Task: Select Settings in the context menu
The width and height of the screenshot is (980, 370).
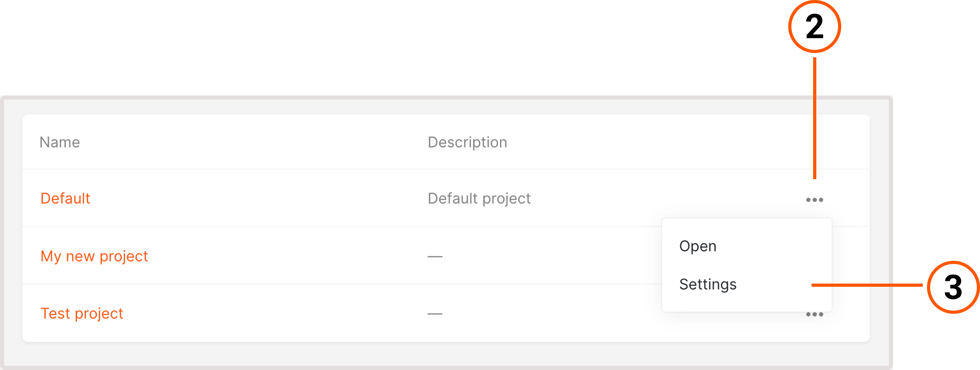Action: click(x=708, y=284)
